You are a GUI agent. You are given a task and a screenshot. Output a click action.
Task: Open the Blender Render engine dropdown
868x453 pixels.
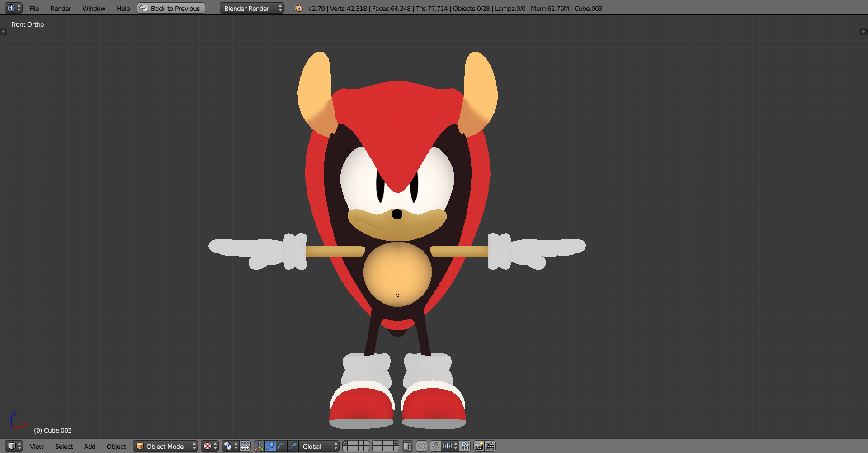point(252,8)
